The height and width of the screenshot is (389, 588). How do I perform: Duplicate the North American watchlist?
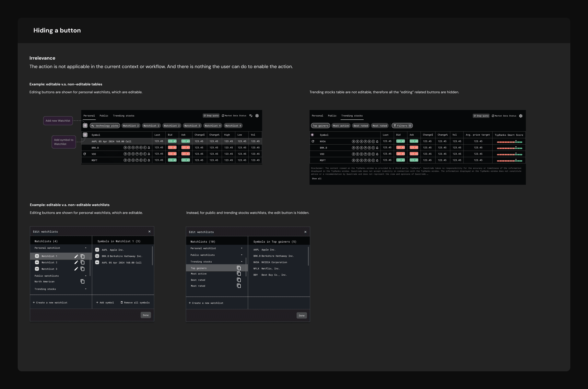[83, 282]
